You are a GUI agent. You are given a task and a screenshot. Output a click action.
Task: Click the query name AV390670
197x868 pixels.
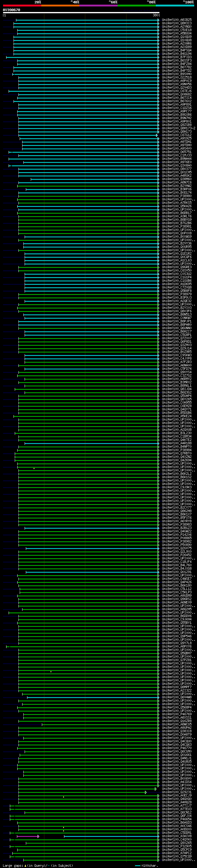(x=11, y=10)
